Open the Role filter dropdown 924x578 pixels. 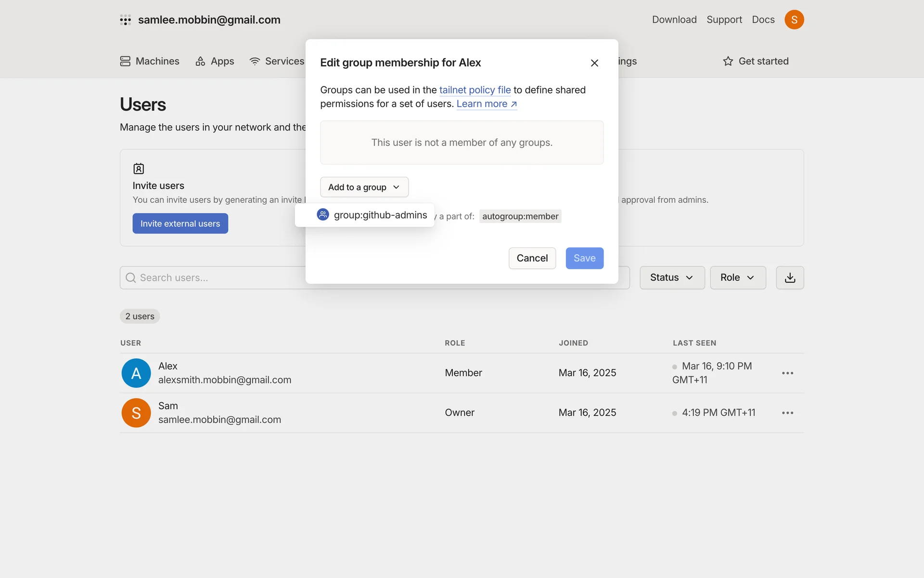click(737, 277)
